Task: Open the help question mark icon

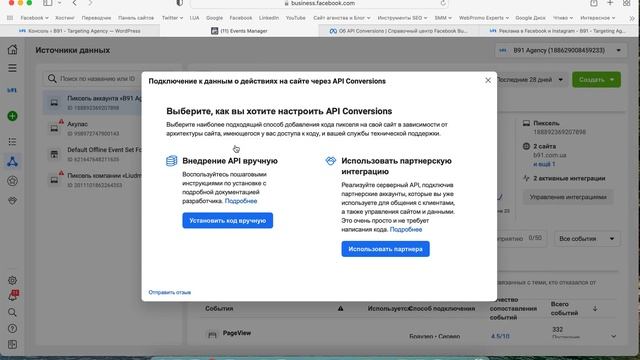Action: tap(12, 328)
